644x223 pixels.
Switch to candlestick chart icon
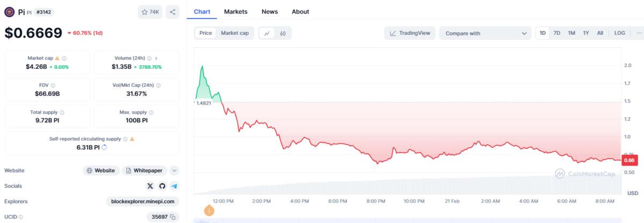(x=282, y=33)
